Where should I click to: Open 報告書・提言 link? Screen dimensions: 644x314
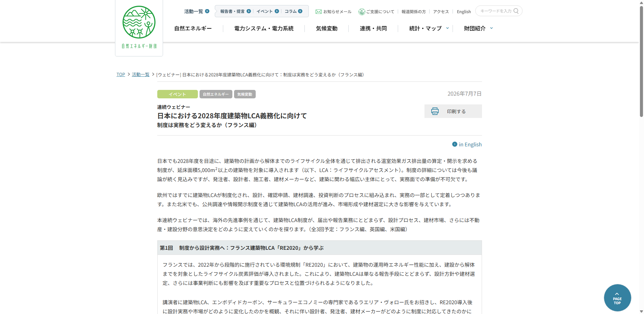pos(232,11)
